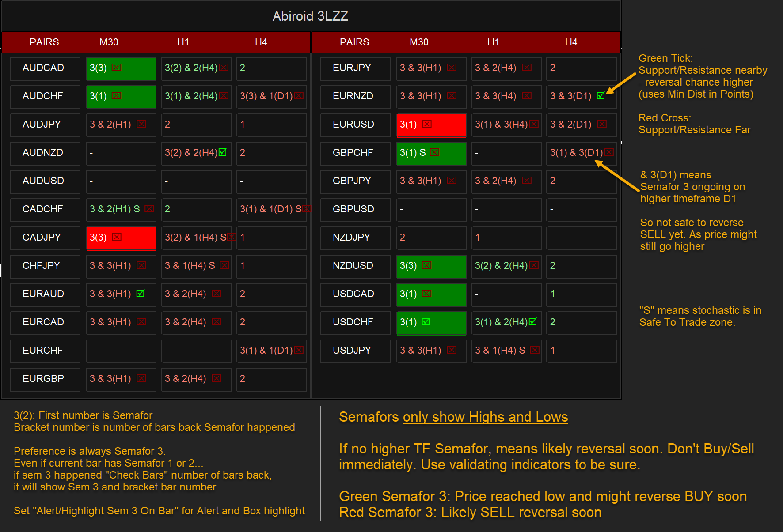Click the Abiroid 3LZZ dashboard title
The width and height of the screenshot is (783, 532).
[x=310, y=16]
